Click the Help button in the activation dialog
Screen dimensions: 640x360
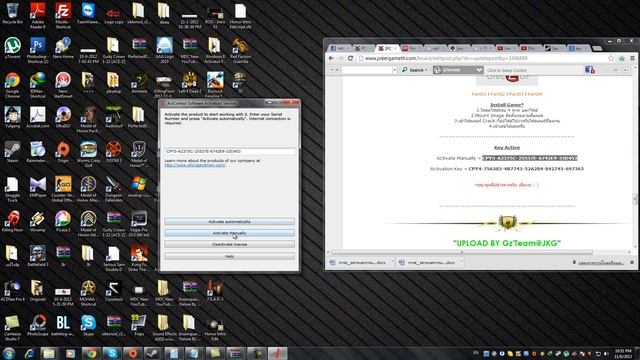229,256
